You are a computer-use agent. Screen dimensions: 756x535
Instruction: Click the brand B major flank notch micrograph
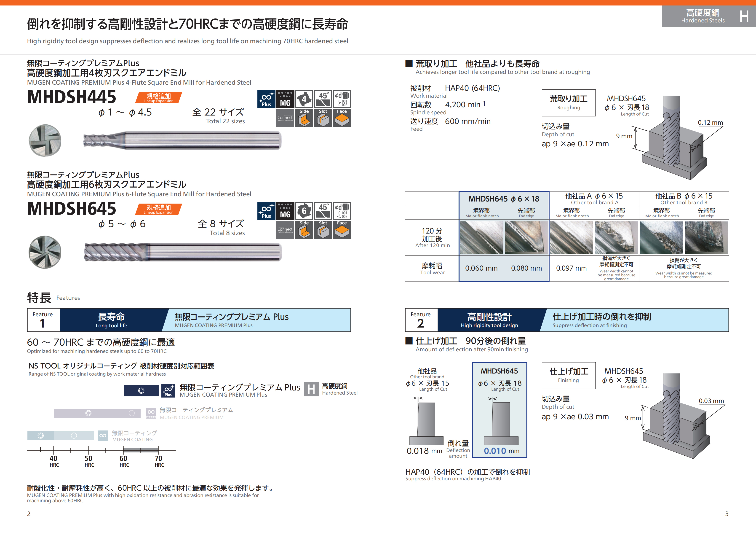662,237
